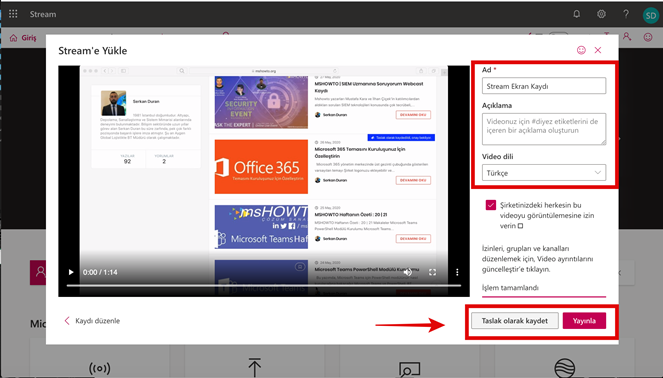Select the Stream'e Yükle dialog heading

tap(93, 51)
